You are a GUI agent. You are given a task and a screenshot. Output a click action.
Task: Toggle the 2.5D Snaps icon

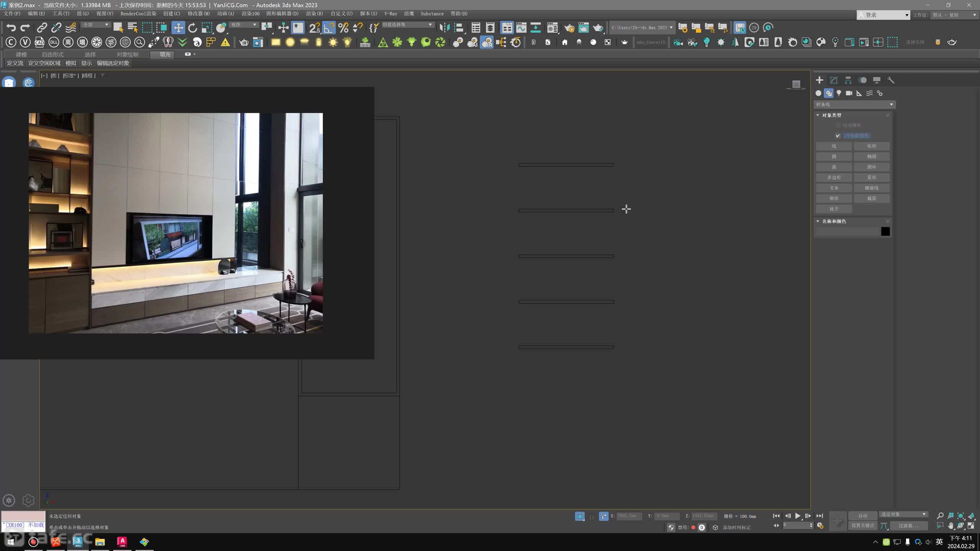point(314,28)
